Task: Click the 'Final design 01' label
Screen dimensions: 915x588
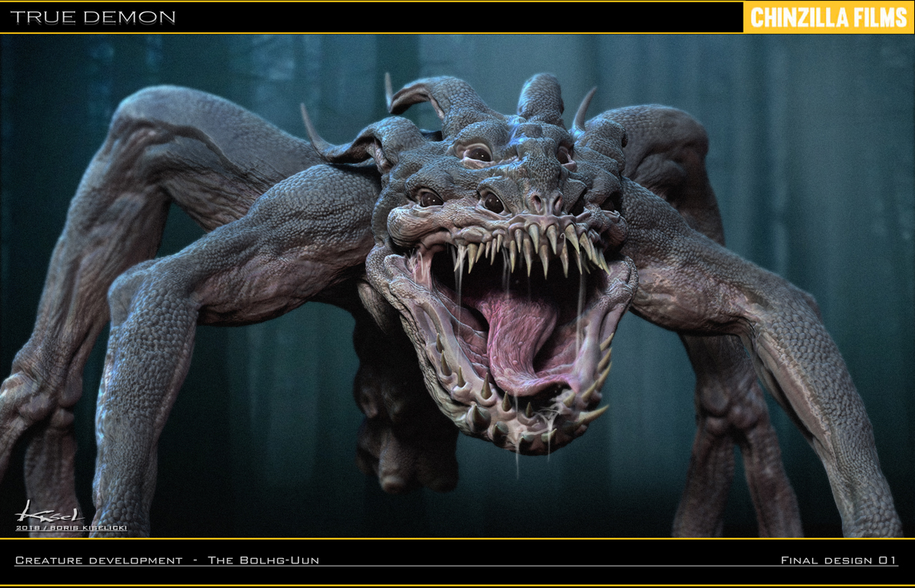Action: [x=839, y=560]
